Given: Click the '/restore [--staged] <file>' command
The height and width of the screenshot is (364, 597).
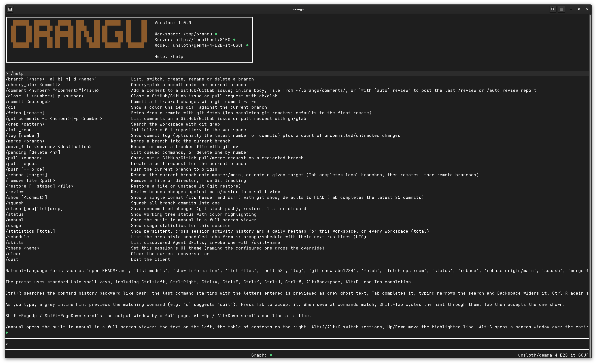Looking at the screenshot, I should pyautogui.click(x=39, y=186).
